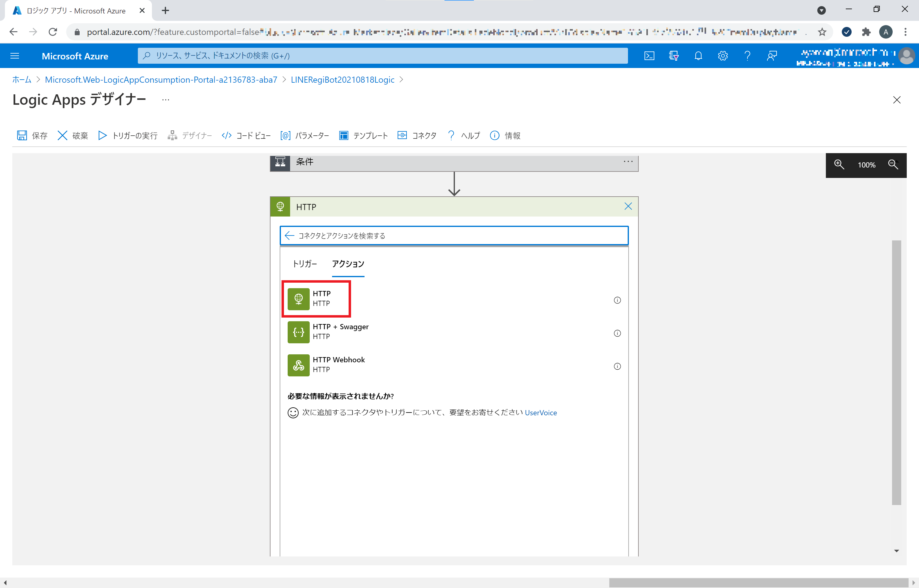Click the back arrow in the connector search
The height and width of the screenshot is (588, 919).
tap(289, 236)
